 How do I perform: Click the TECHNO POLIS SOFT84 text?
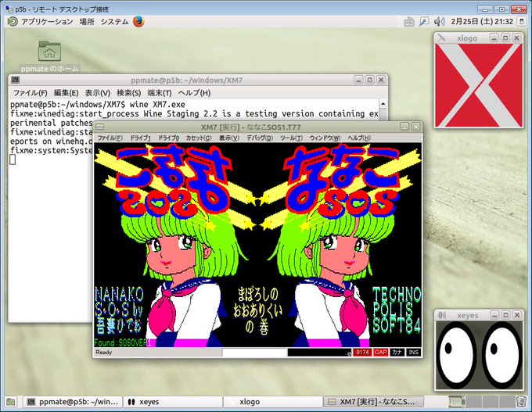(397, 310)
